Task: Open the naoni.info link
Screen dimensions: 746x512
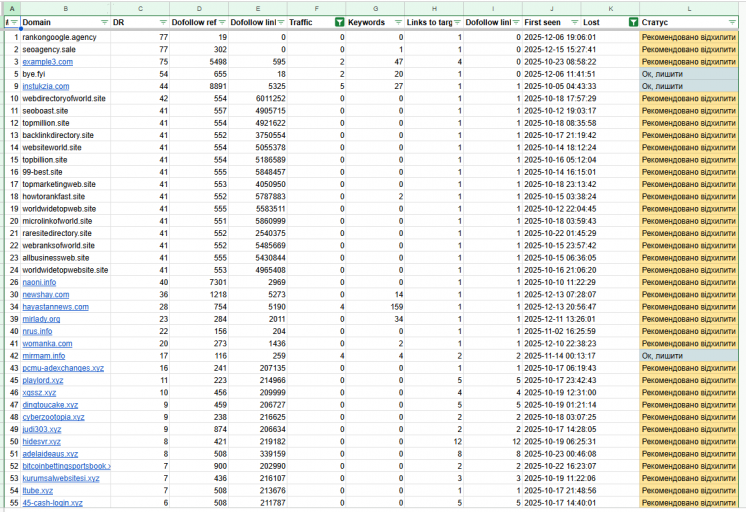Action: (39, 282)
